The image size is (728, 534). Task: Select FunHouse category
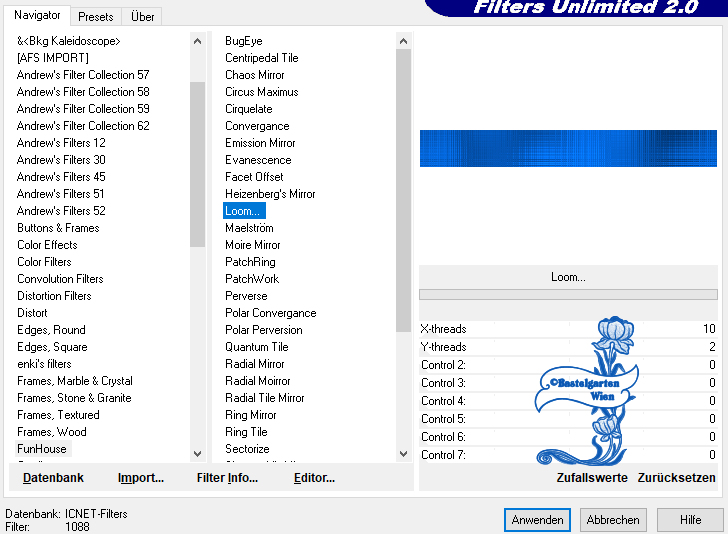coord(42,449)
